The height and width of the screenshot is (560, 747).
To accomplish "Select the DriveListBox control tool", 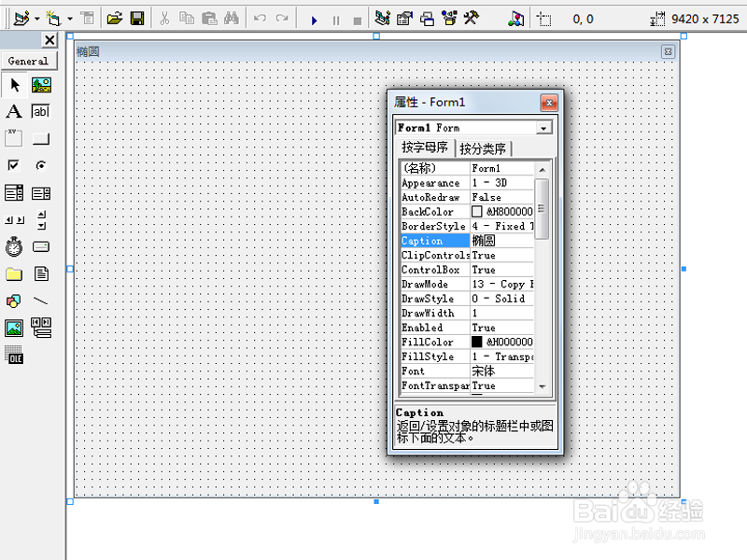I will pos(41,246).
